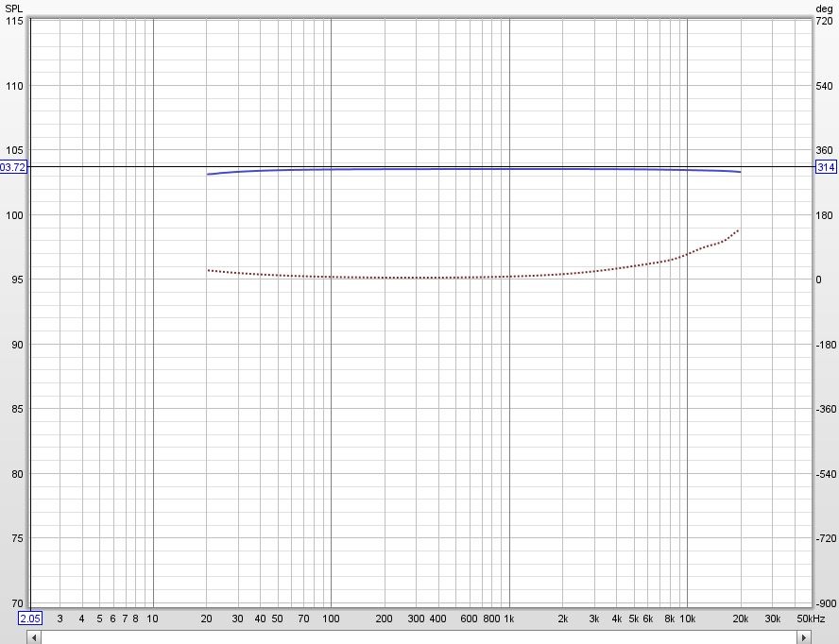This screenshot has height=644, width=839.
Task: Click the 70 label on the frequency axis
Action: 303,619
